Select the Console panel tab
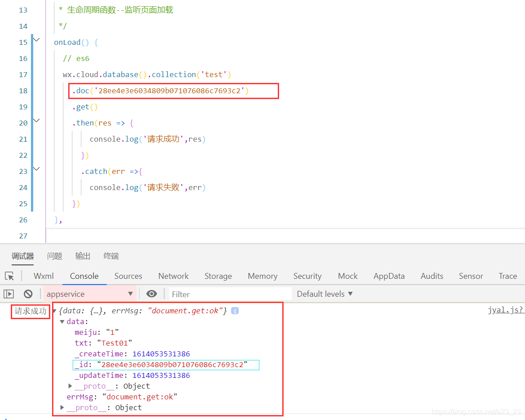525x420 pixels. pos(84,276)
